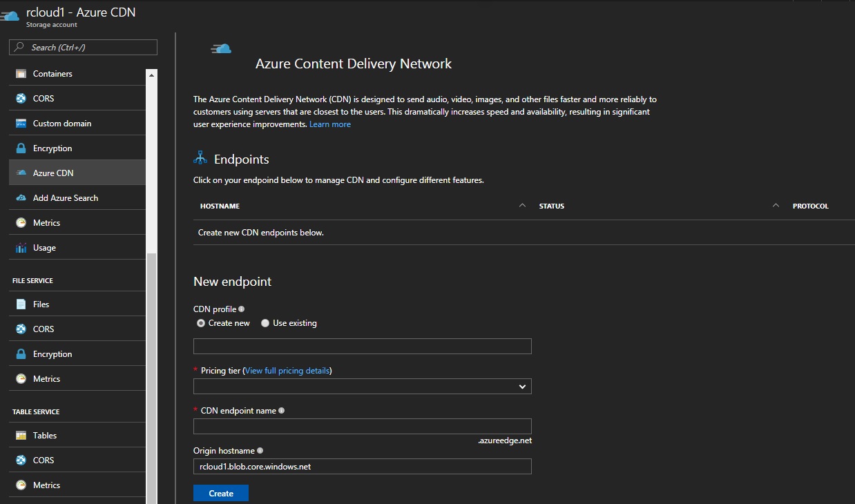Sort endpoints by Status column arrow
The image size is (855, 504).
click(776, 206)
